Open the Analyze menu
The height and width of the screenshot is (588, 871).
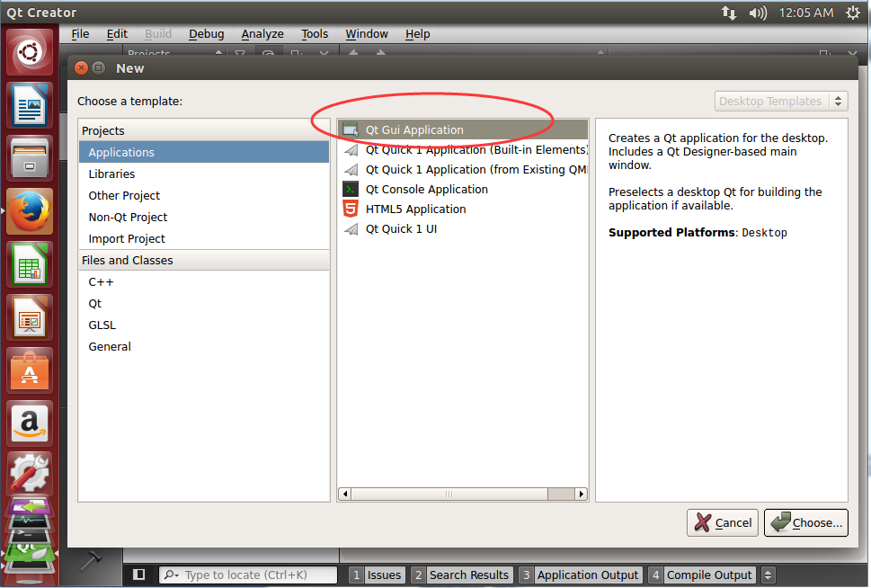262,34
